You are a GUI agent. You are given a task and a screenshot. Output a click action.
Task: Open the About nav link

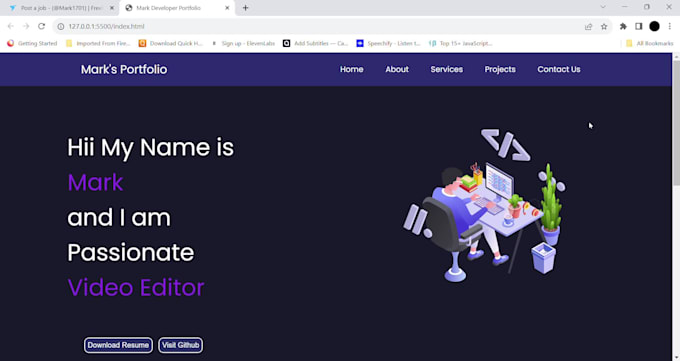coord(397,69)
